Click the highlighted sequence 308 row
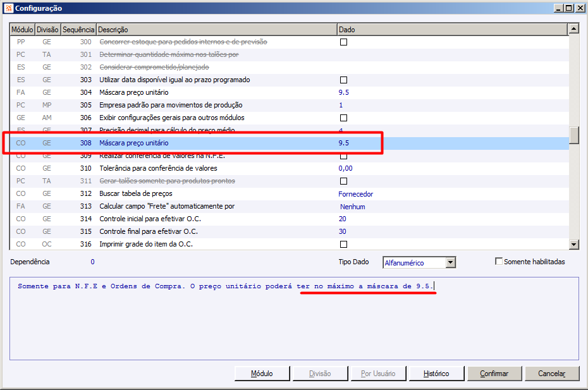Screen dimensions: 588x390 tap(289, 143)
